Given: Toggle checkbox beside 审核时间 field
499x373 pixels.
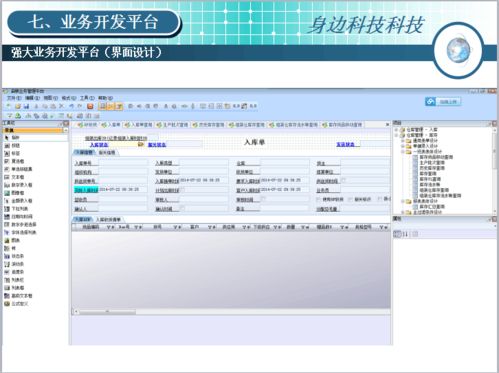Looking at the screenshot, I should 263,199.
